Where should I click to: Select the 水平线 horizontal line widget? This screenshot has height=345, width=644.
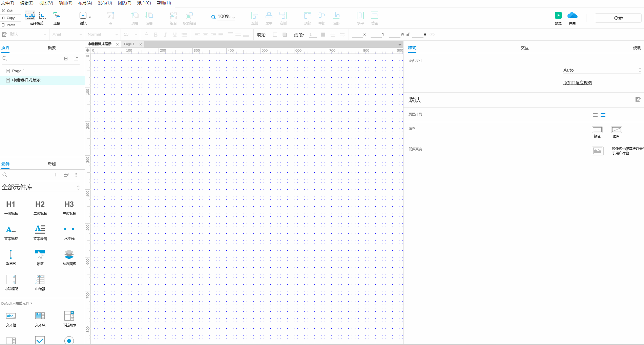[x=69, y=233]
